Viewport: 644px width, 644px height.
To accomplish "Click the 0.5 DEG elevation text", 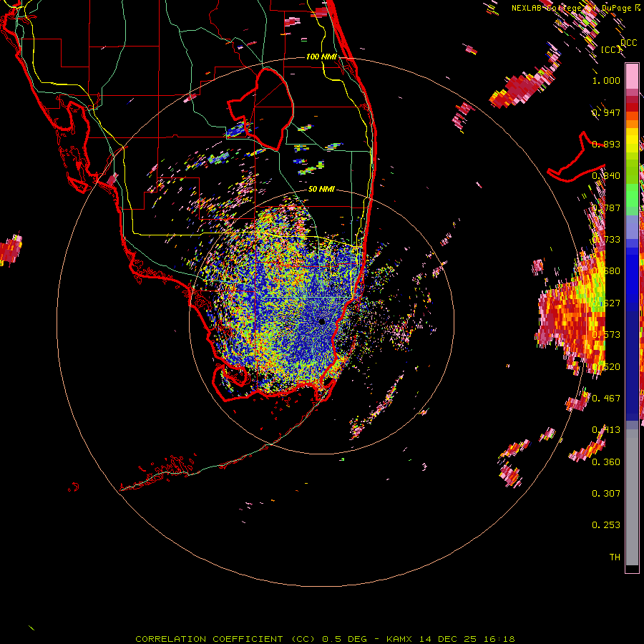I will [343, 639].
